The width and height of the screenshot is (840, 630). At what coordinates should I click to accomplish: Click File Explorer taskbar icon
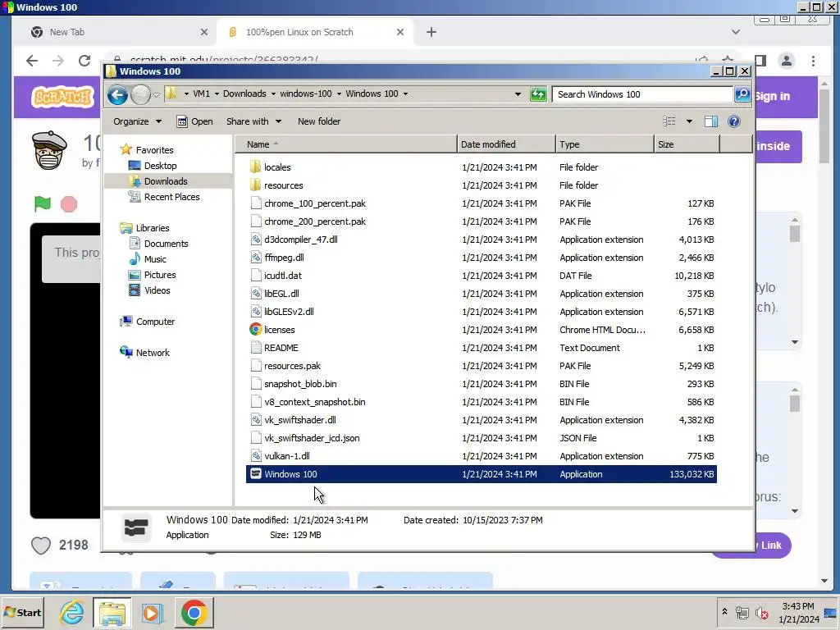(x=112, y=613)
